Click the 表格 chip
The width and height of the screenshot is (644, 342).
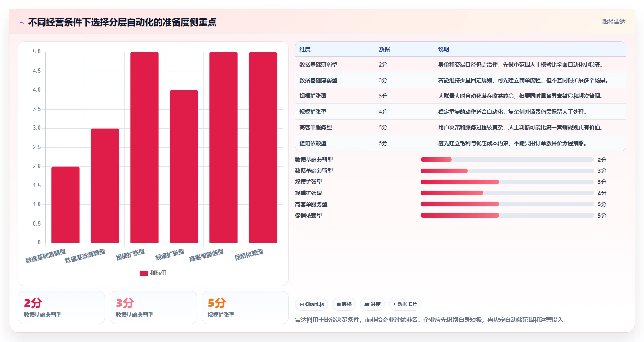[344, 304]
